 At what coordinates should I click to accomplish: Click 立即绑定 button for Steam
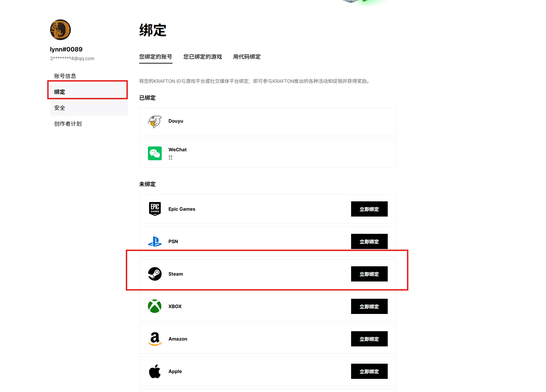tap(369, 274)
